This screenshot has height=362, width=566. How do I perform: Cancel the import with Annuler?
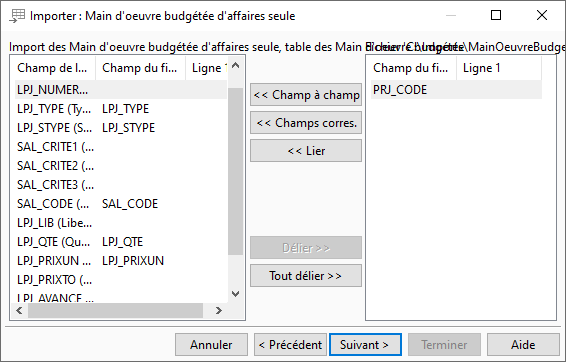[212, 345]
